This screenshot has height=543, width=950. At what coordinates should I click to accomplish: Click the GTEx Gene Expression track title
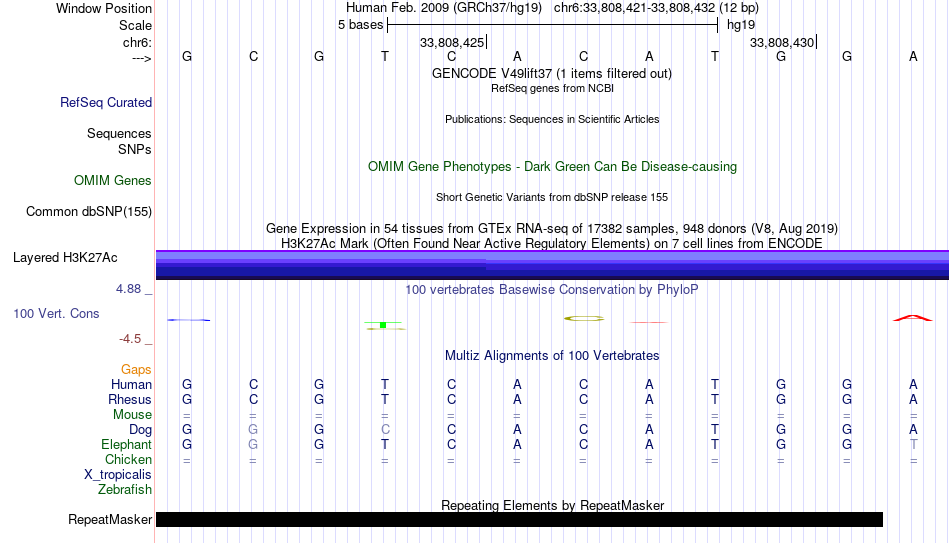tap(552, 228)
